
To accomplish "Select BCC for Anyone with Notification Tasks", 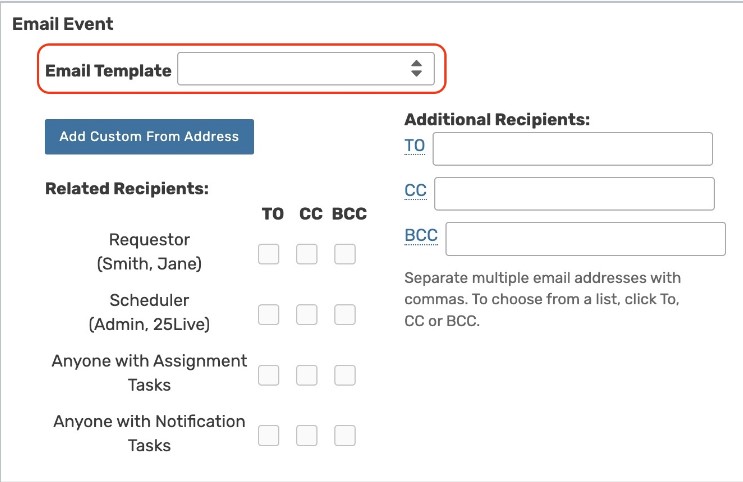I will (345, 436).
